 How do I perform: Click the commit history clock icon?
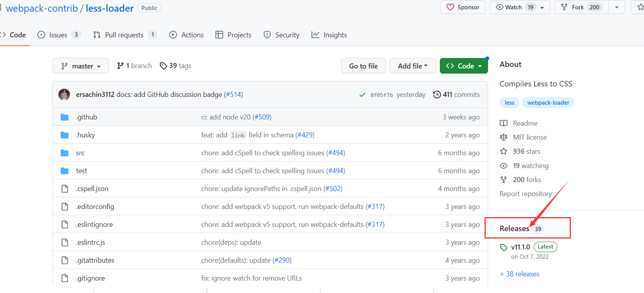point(437,95)
